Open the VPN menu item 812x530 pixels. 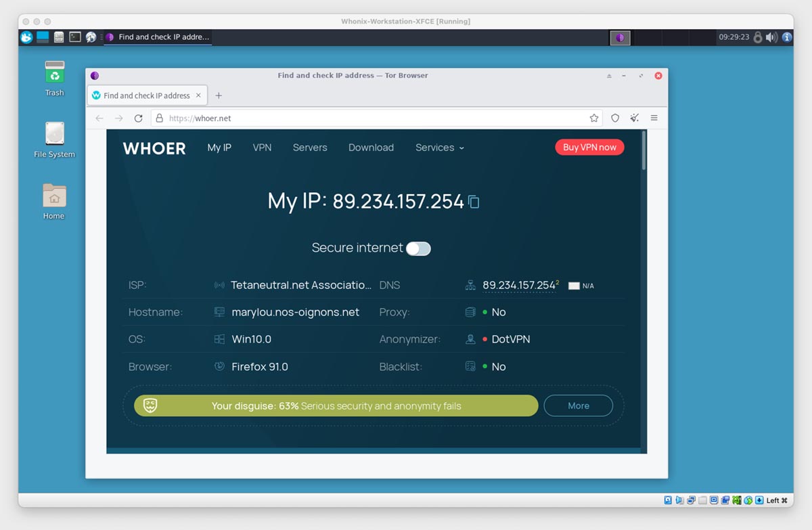[x=262, y=148]
